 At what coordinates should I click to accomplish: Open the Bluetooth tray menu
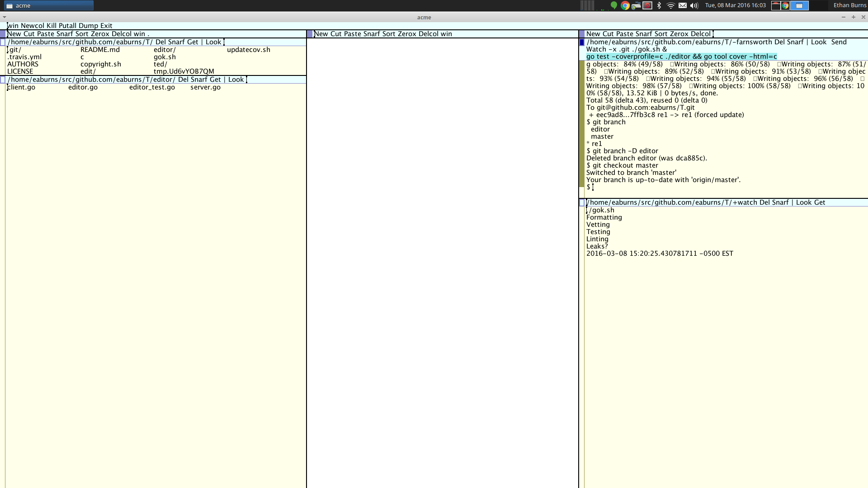[659, 5]
